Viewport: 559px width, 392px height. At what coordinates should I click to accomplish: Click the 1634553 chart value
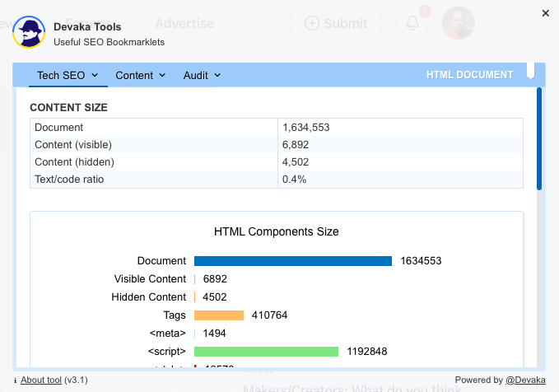tap(421, 261)
